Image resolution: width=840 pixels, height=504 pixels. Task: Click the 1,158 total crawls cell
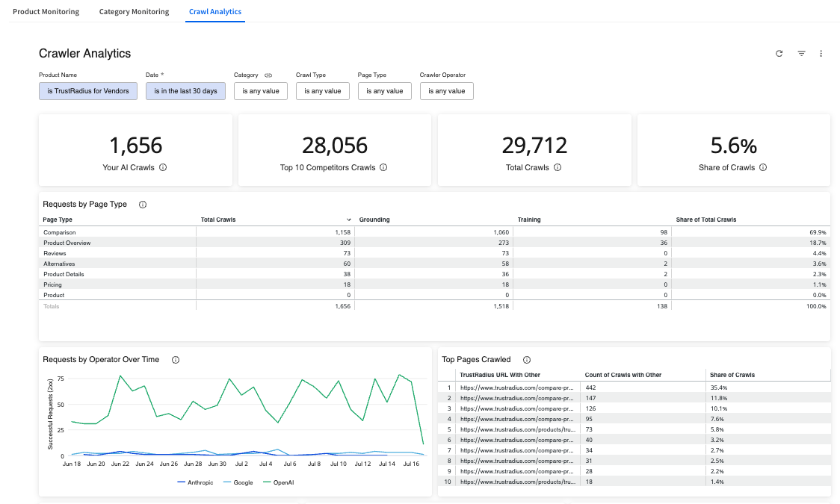(x=342, y=233)
